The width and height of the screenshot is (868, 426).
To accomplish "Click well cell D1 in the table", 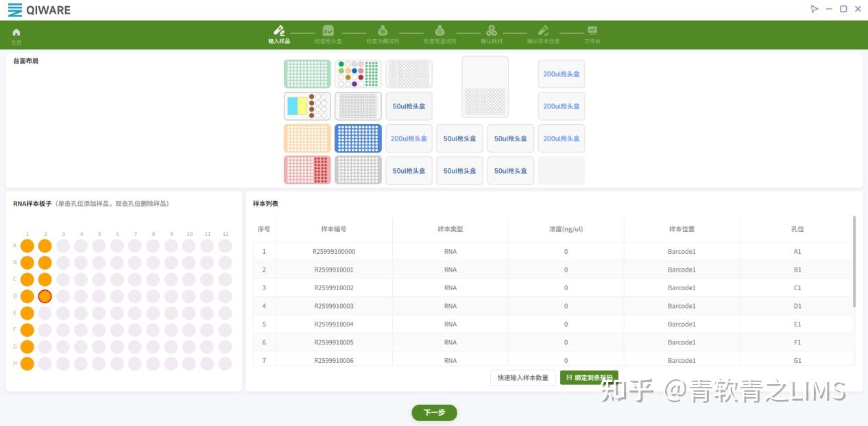I will pyautogui.click(x=797, y=306).
